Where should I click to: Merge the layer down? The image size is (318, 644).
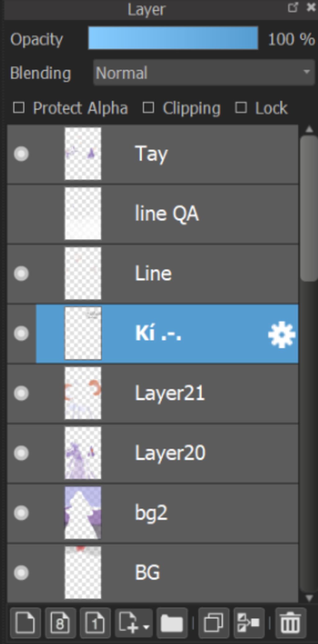[x=248, y=623]
